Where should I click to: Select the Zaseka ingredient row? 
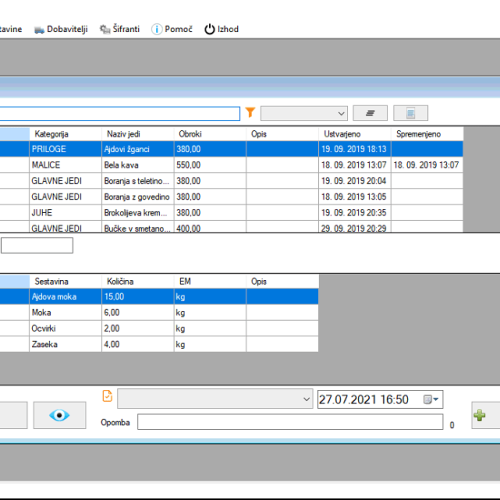click(x=159, y=345)
